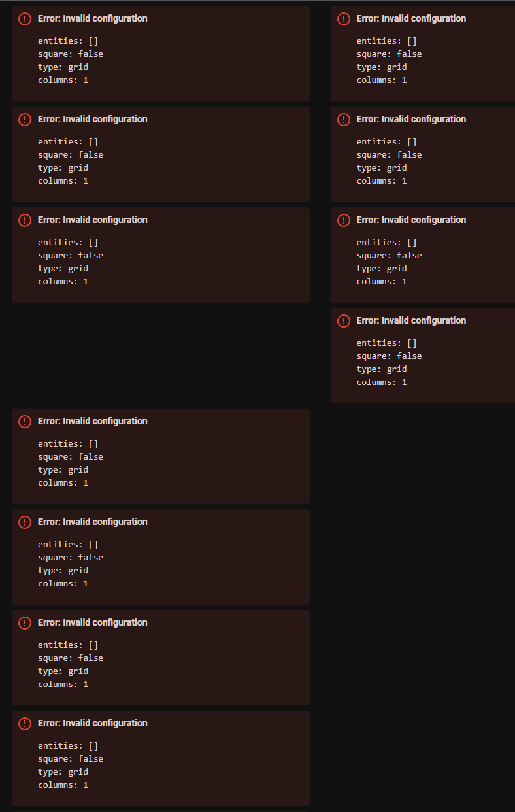The height and width of the screenshot is (812, 515).
Task: Click 'type: grid' line in last right-column card
Action: [382, 369]
